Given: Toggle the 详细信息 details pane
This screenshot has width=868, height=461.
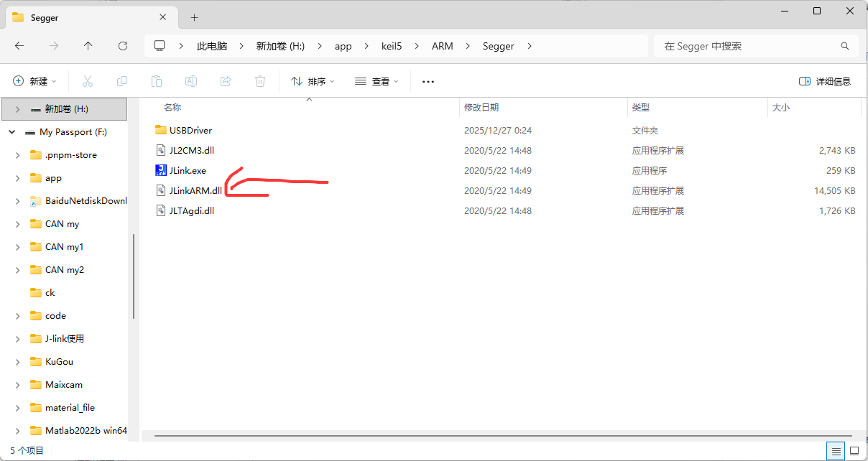Looking at the screenshot, I should pyautogui.click(x=825, y=82).
